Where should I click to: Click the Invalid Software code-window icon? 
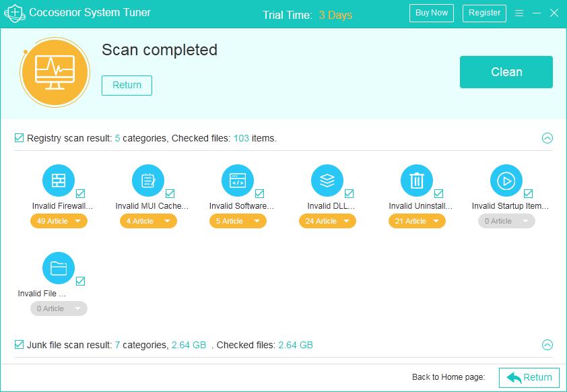tap(238, 181)
